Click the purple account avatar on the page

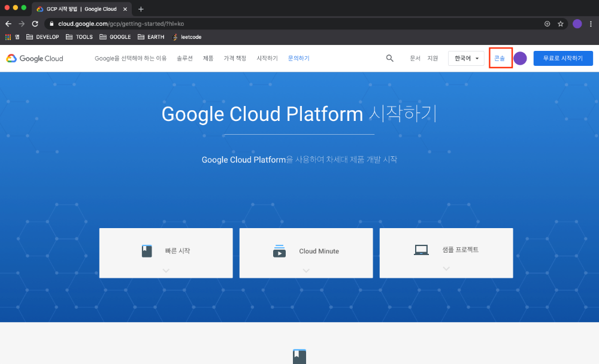coord(520,59)
